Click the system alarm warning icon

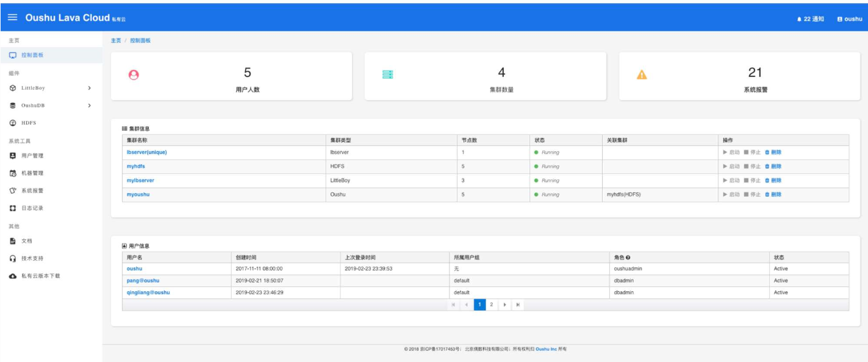tap(641, 75)
